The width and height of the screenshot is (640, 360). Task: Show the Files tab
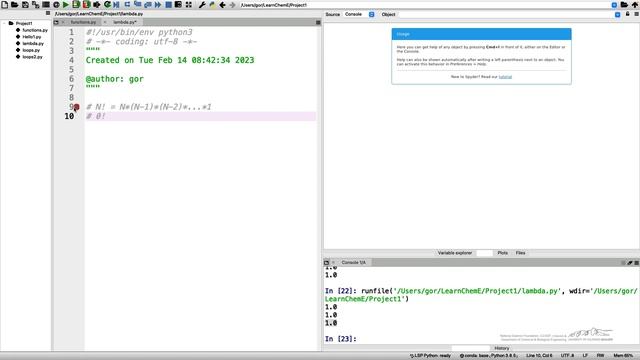(x=520, y=253)
